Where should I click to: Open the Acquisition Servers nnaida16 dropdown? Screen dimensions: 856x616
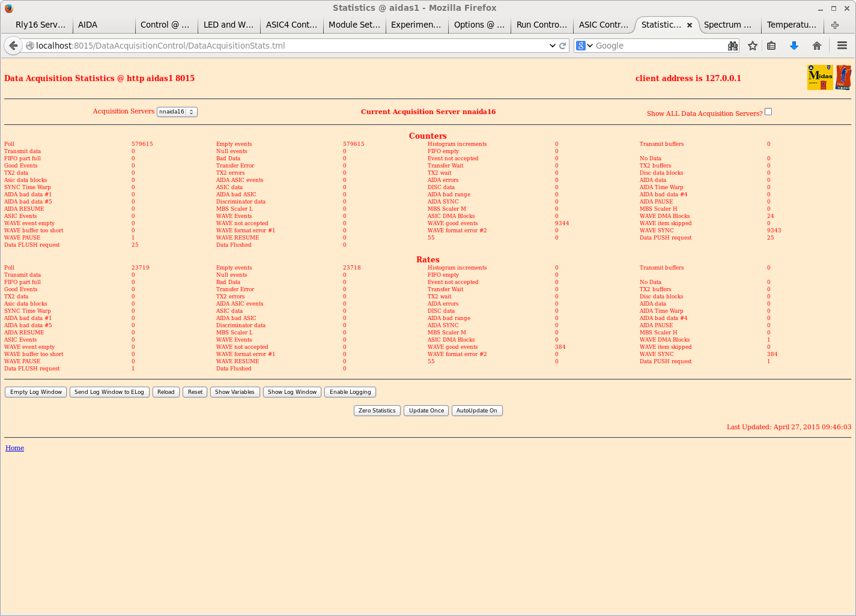[x=177, y=112]
